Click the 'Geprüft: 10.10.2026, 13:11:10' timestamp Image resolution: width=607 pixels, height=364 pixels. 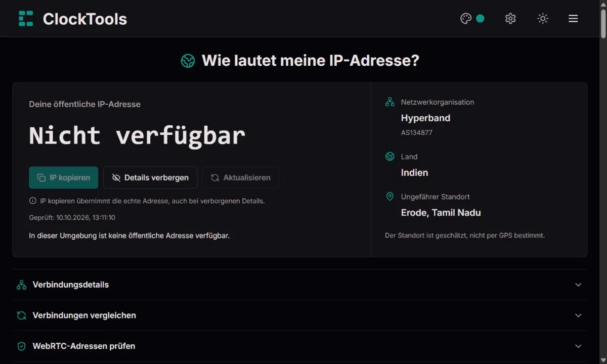pyautogui.click(x=72, y=217)
